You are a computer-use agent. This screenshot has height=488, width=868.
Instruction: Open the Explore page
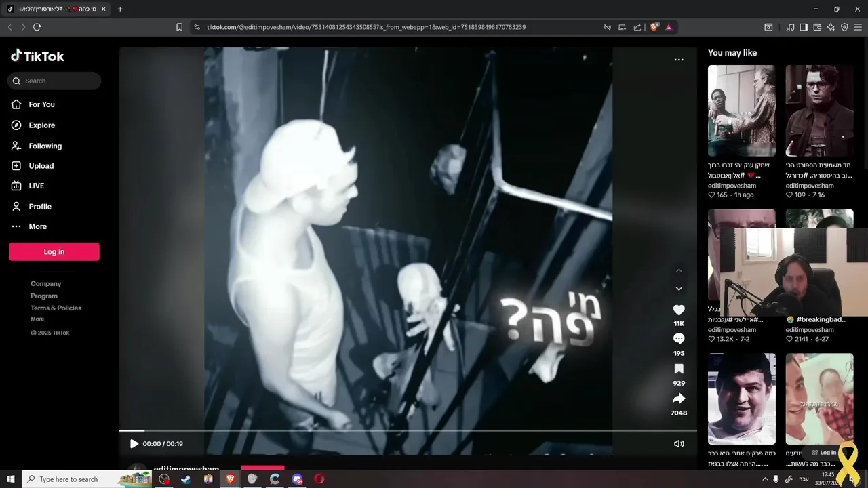coord(41,125)
